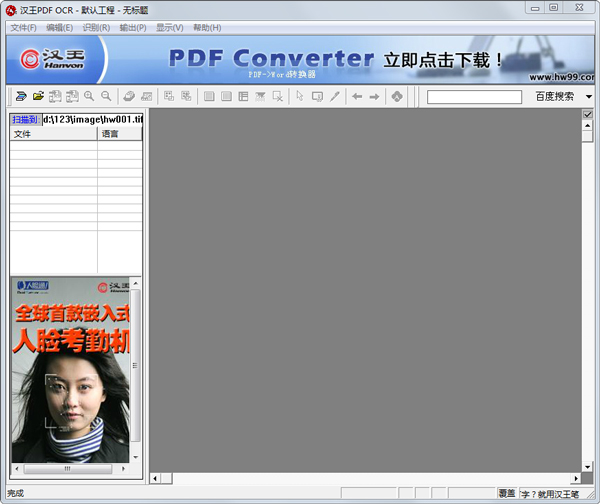Click the preview panel scroll up arrow
The image size is (600, 504).
coord(135,284)
